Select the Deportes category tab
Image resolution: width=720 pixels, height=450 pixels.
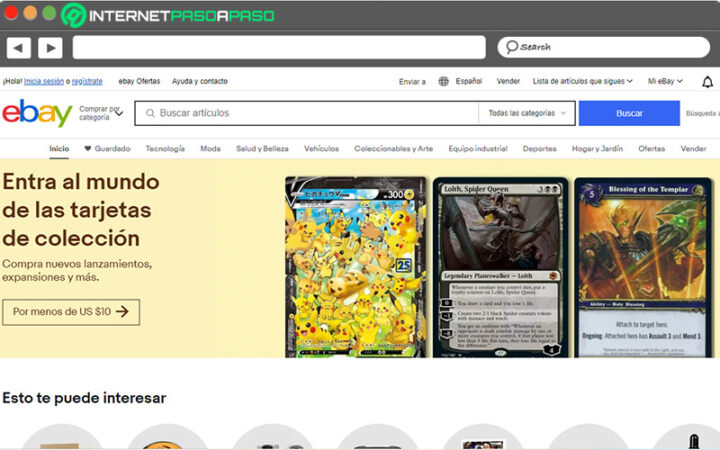pyautogui.click(x=540, y=149)
